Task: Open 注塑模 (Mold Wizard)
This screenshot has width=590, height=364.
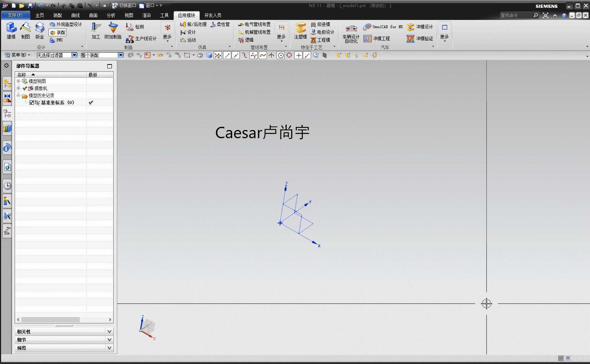Action: pos(300,31)
